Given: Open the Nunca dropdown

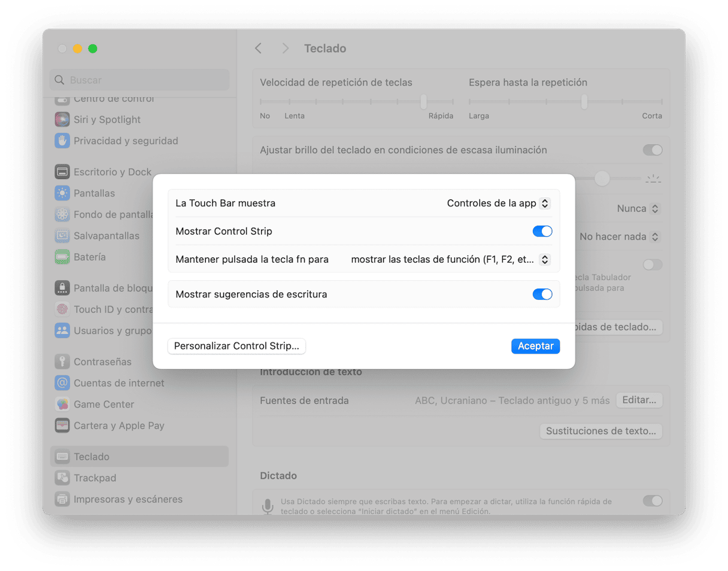Looking at the screenshot, I should (x=638, y=209).
